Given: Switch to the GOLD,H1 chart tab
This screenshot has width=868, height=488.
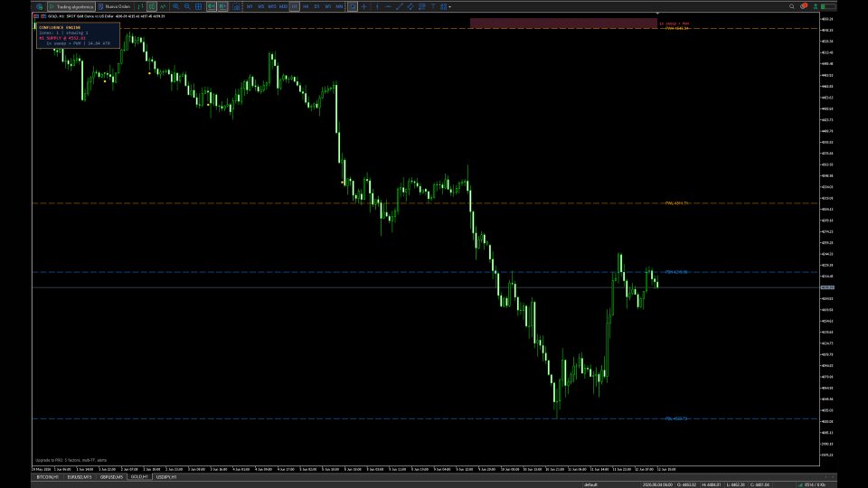Looking at the screenshot, I should (139, 477).
